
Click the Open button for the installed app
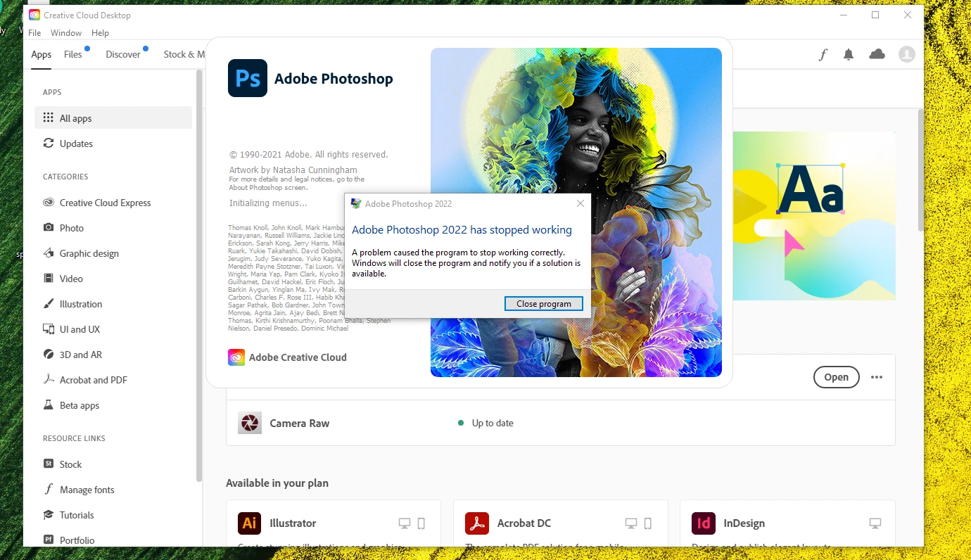click(x=836, y=377)
